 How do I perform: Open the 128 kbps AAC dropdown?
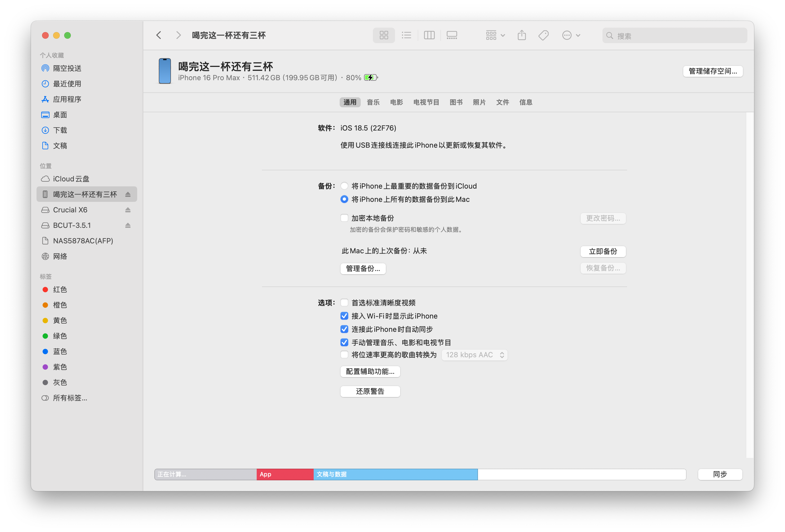pos(474,355)
